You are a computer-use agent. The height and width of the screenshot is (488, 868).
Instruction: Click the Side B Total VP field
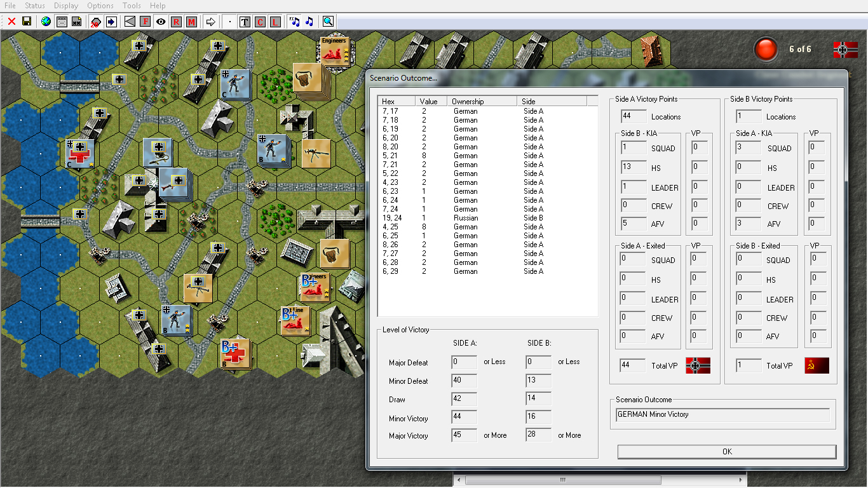coord(748,365)
